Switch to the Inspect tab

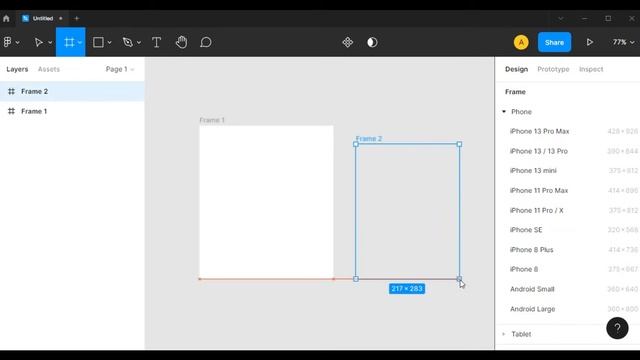591,69
